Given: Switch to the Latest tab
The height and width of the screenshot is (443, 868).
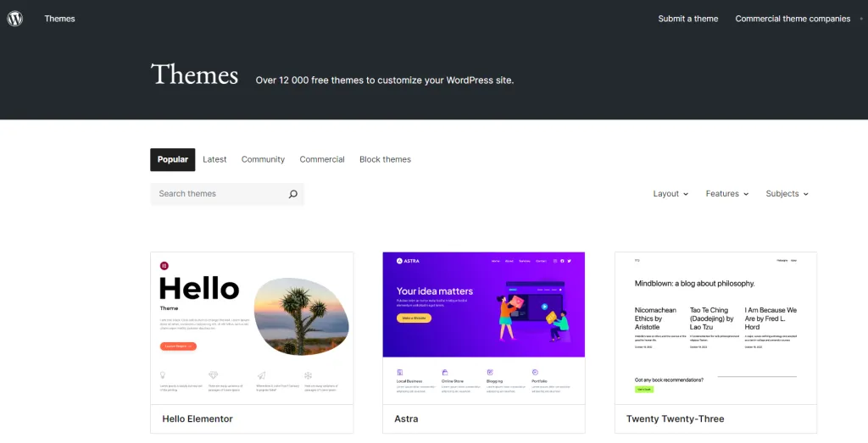Looking at the screenshot, I should 214,159.
